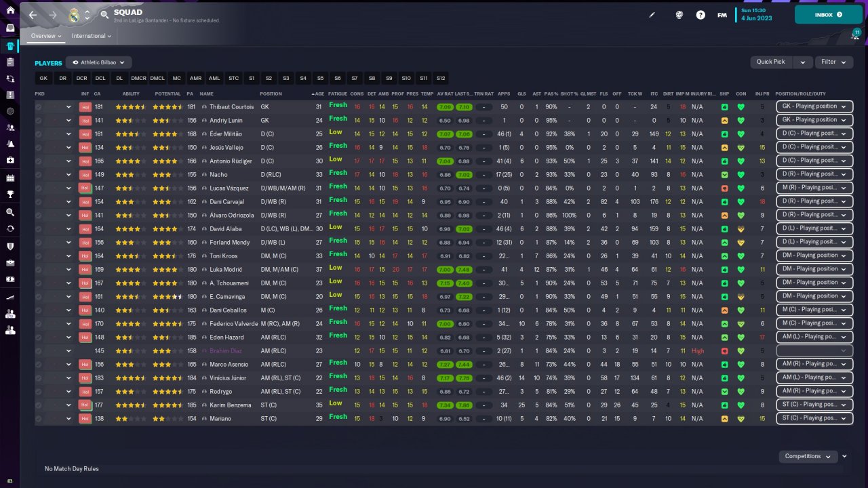This screenshot has width=868, height=488.
Task: Open the world globe icon in the top bar
Action: 679,15
